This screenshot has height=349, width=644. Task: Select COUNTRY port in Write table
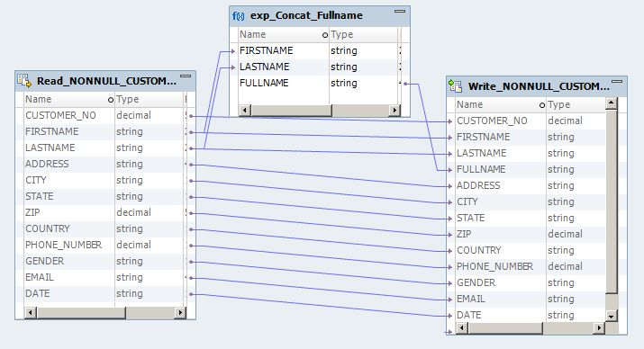pyautogui.click(x=479, y=251)
